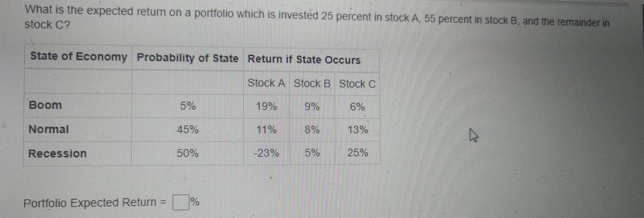The width and height of the screenshot is (644, 218).
Task: Select the 13% Stock C Normal return
Action: point(357,130)
